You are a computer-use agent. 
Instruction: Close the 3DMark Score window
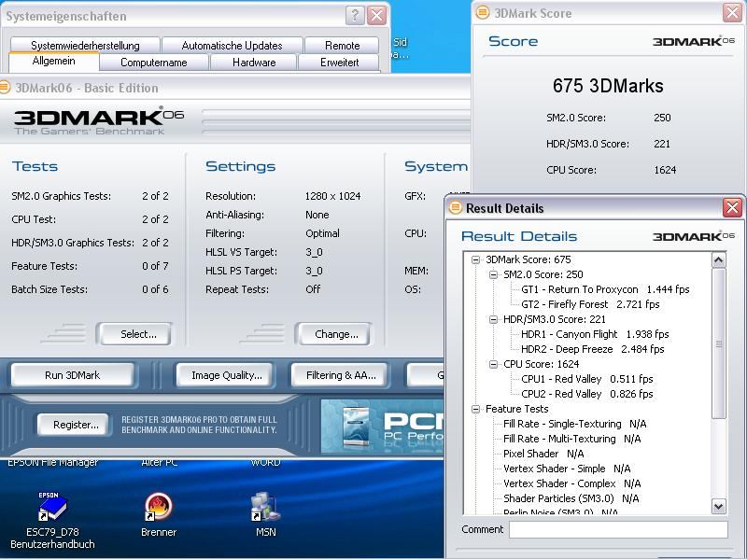732,13
